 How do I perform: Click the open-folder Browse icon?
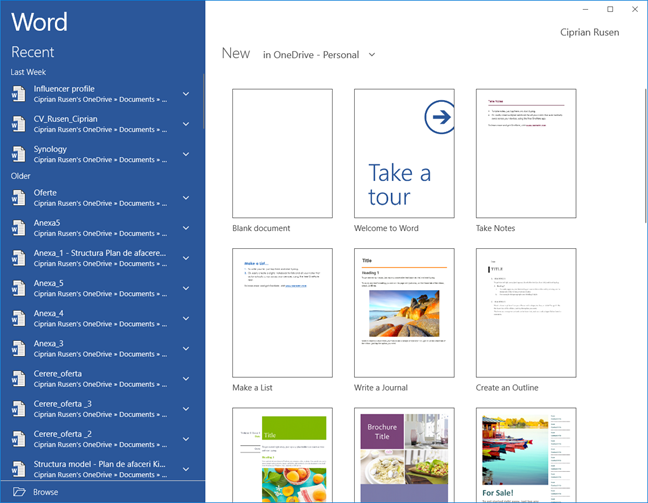tap(19, 492)
